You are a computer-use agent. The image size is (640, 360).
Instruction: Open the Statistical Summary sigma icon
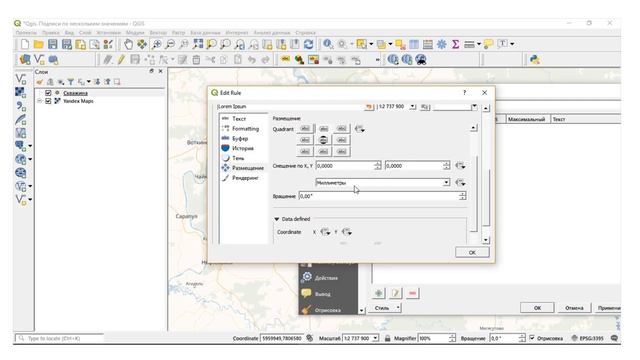456,44
